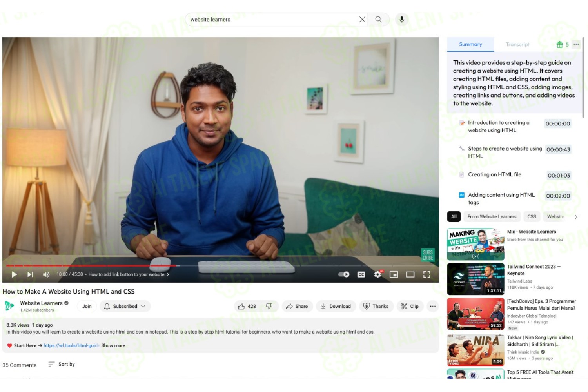
Task: Open Takkar Nira Song lyric video thumbnail
Action: pyautogui.click(x=475, y=350)
